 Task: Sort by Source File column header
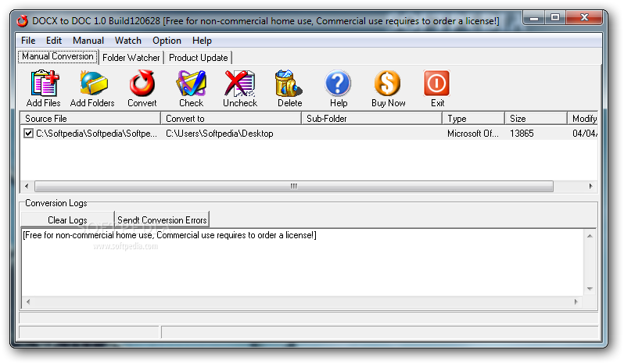[x=91, y=119]
